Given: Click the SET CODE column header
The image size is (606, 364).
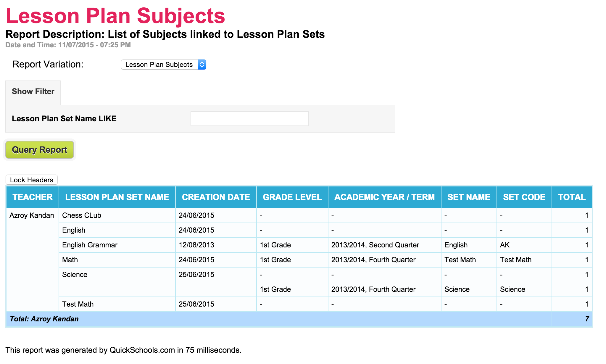Looking at the screenshot, I should pyautogui.click(x=524, y=197).
